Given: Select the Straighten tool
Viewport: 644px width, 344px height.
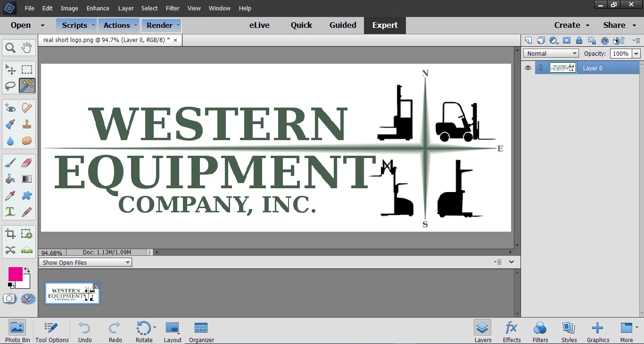Looking at the screenshot, I should point(27,250).
